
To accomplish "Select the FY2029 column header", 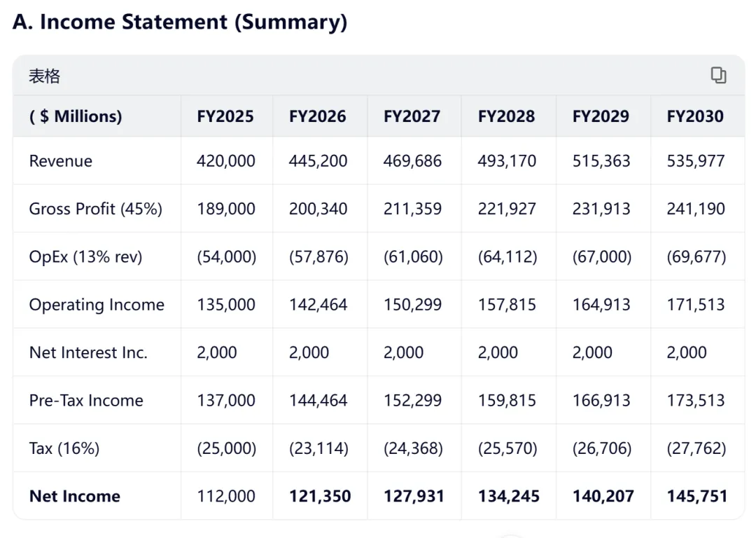I will pyautogui.click(x=601, y=116).
